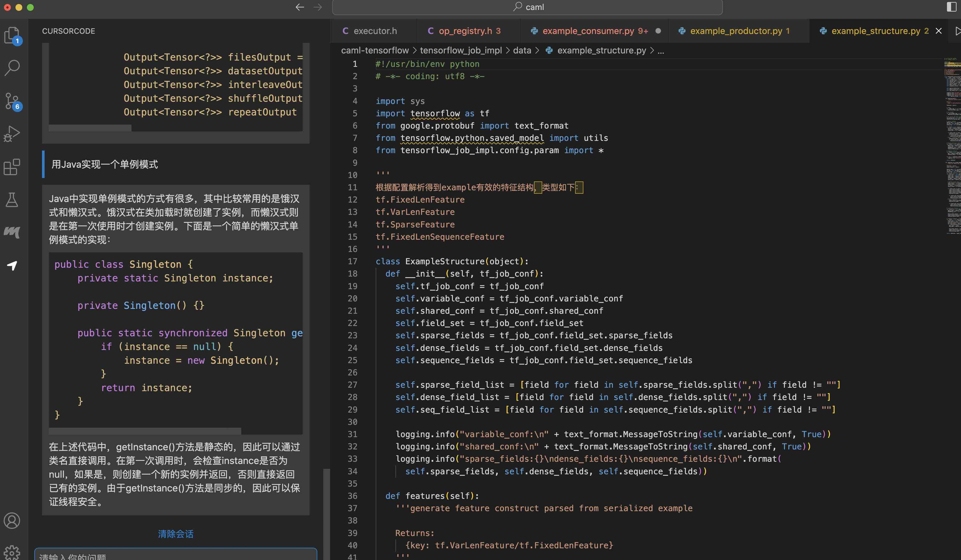This screenshot has width=961, height=560.
Task: Open the Accounts menu icon
Action: pyautogui.click(x=12, y=521)
